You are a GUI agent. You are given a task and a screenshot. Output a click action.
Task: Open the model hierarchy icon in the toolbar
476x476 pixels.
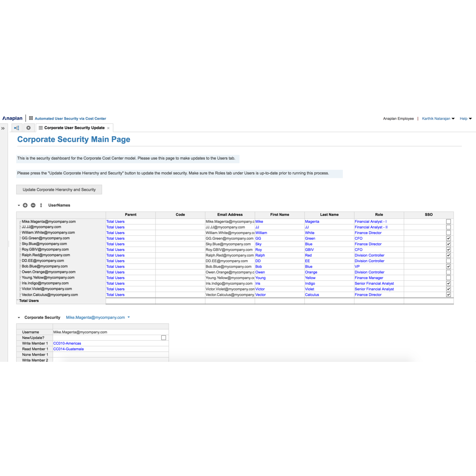[16, 128]
